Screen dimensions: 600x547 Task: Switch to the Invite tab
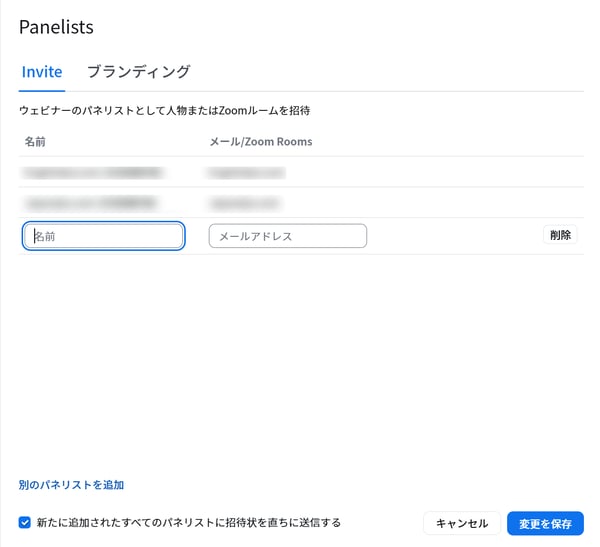pos(42,72)
